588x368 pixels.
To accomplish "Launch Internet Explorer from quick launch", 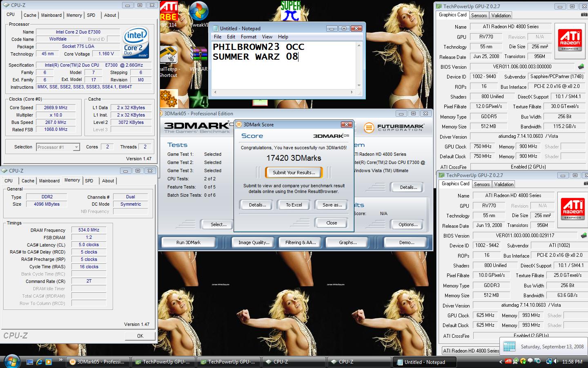I will click(39, 362).
